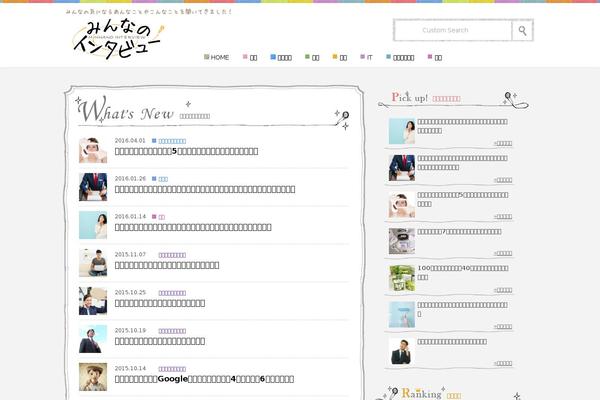Click the blue category tag beside 2016.04.01
The height and width of the screenshot is (400, 600).
point(169,141)
